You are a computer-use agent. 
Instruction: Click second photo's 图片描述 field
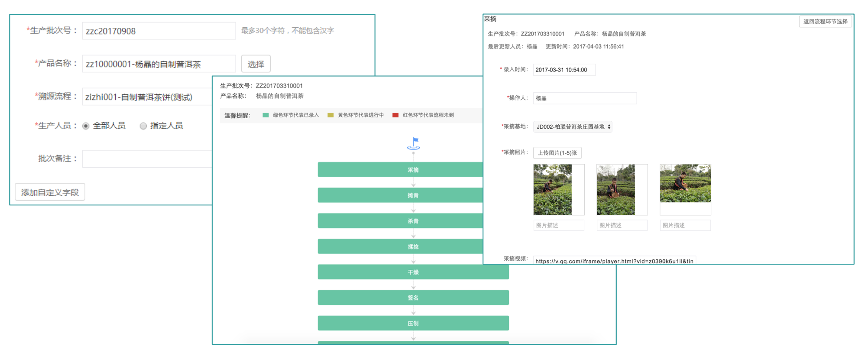click(x=622, y=225)
